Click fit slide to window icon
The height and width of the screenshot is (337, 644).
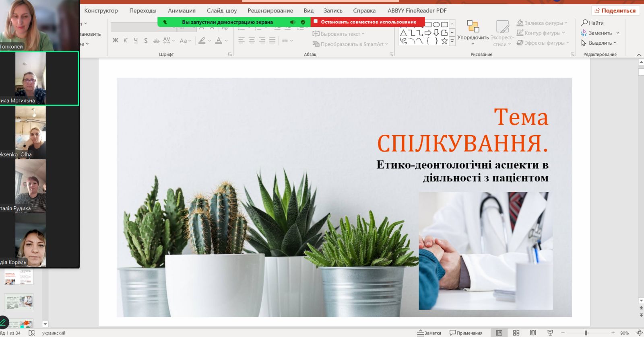(639, 333)
